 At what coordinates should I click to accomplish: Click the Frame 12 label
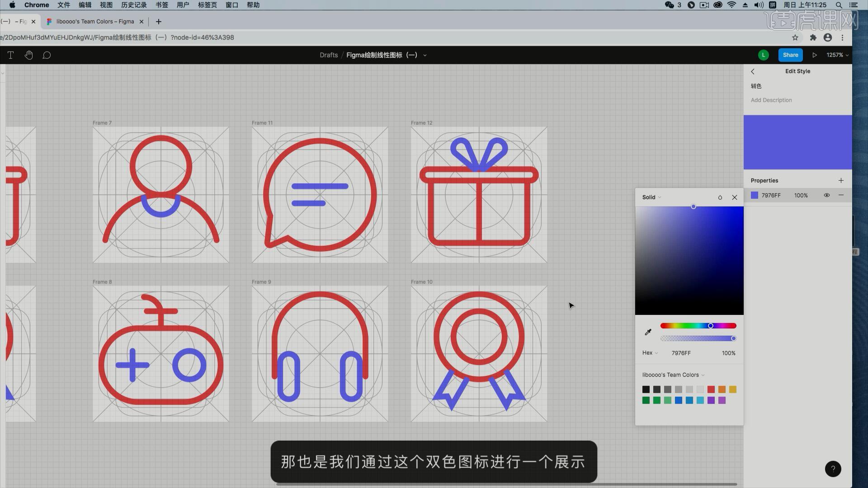[421, 123]
